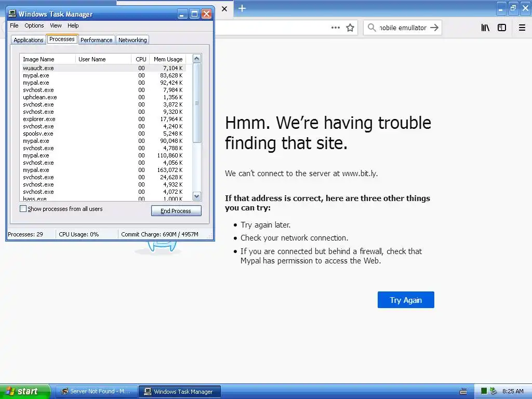532x399 pixels.
Task: Select mypal.exe using 83,628 K
Action: point(103,75)
